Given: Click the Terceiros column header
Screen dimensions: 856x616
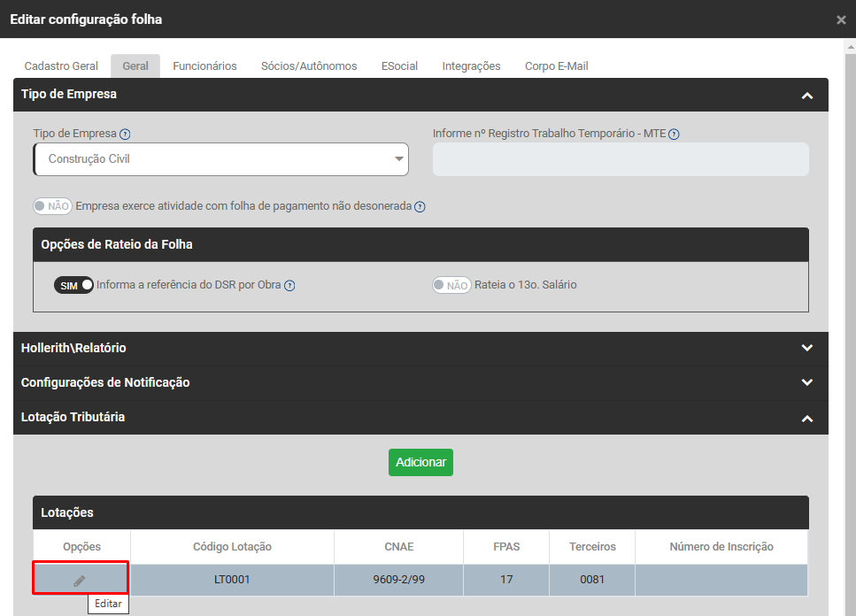Looking at the screenshot, I should (592, 547).
